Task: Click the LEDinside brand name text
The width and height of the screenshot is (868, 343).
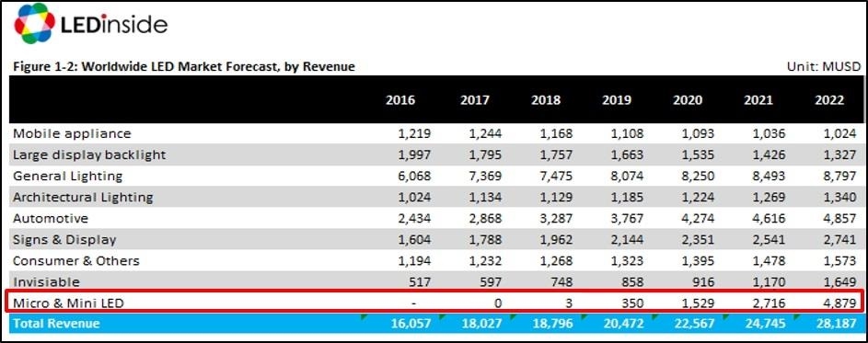Action: [x=113, y=24]
